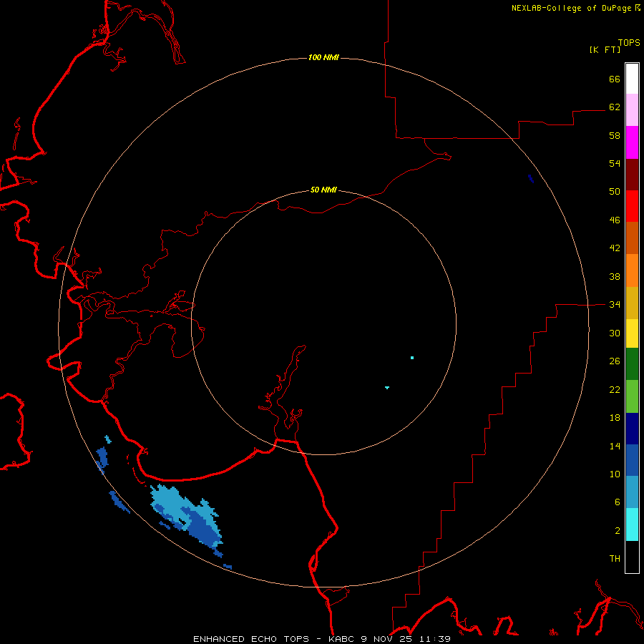This screenshot has width=644, height=644.
Task: Click the small navy echo inside 100 NMI ring
Action: [531, 179]
